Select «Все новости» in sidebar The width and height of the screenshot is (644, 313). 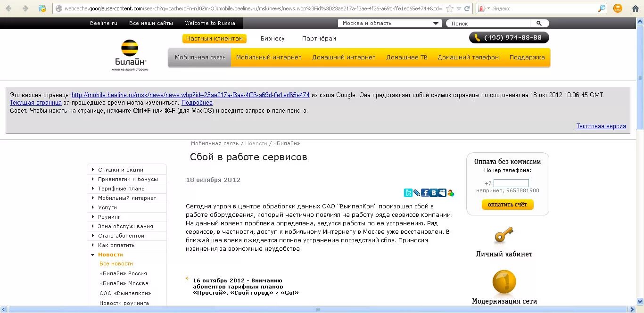(116, 264)
